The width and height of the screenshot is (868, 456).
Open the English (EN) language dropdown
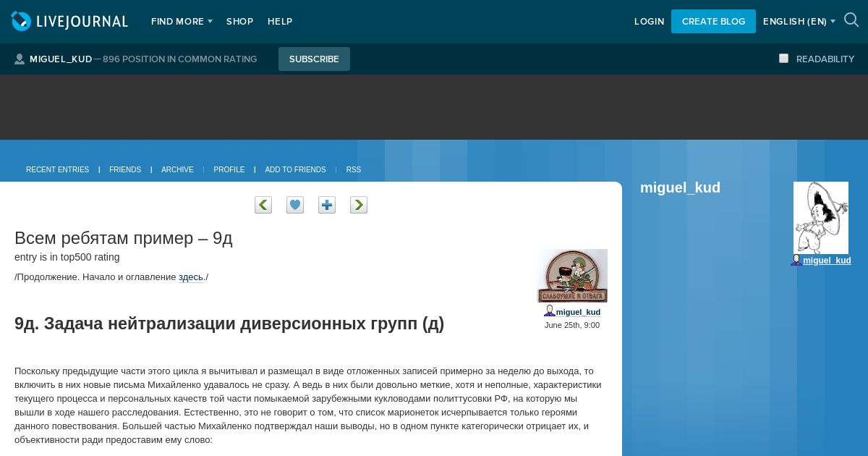pyautogui.click(x=799, y=22)
